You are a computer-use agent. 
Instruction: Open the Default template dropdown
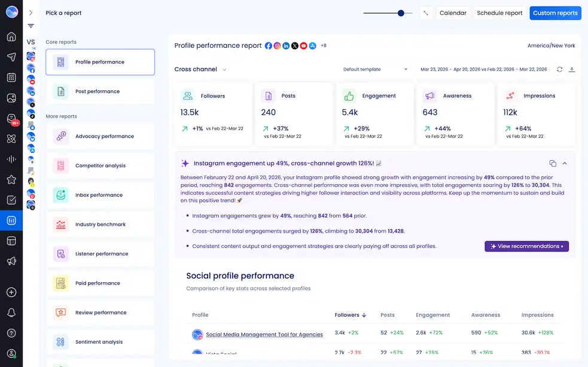[x=375, y=69]
